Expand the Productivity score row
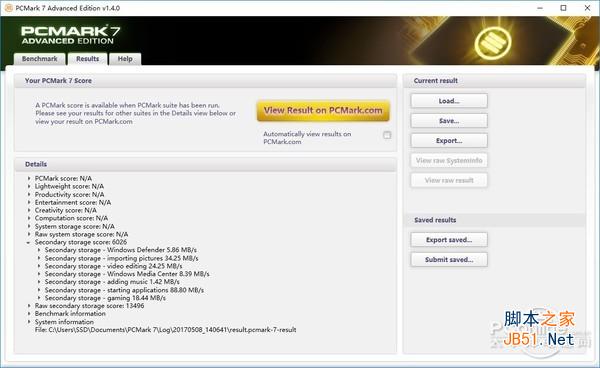The height and width of the screenshot is (368, 600). [29, 194]
